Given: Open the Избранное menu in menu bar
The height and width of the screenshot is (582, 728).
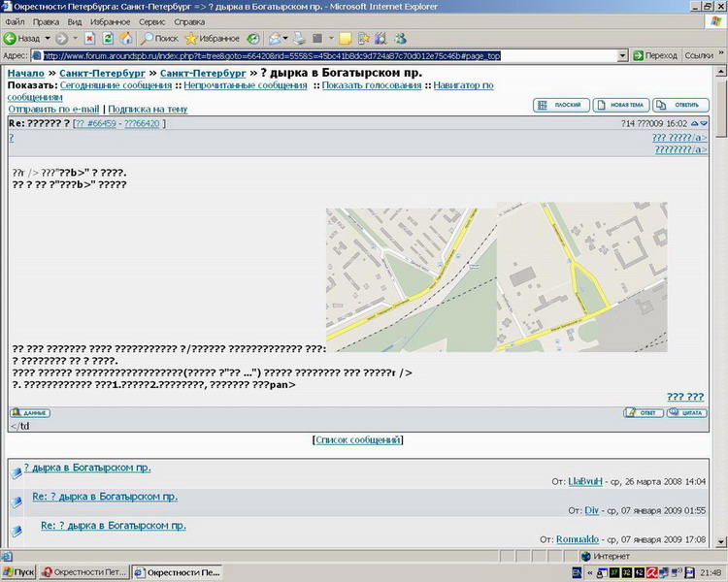Looking at the screenshot, I should click(x=111, y=21).
